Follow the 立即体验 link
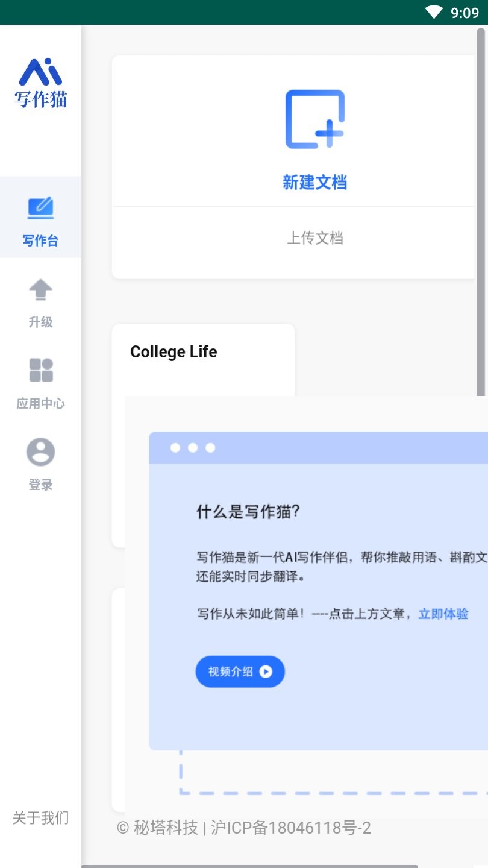 (x=443, y=614)
